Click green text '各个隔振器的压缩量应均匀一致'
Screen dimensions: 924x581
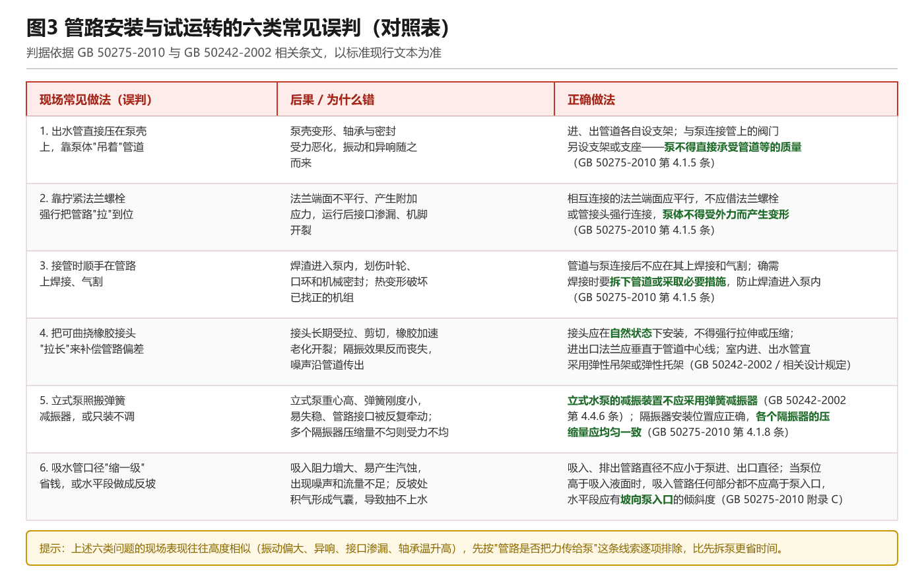(x=698, y=425)
